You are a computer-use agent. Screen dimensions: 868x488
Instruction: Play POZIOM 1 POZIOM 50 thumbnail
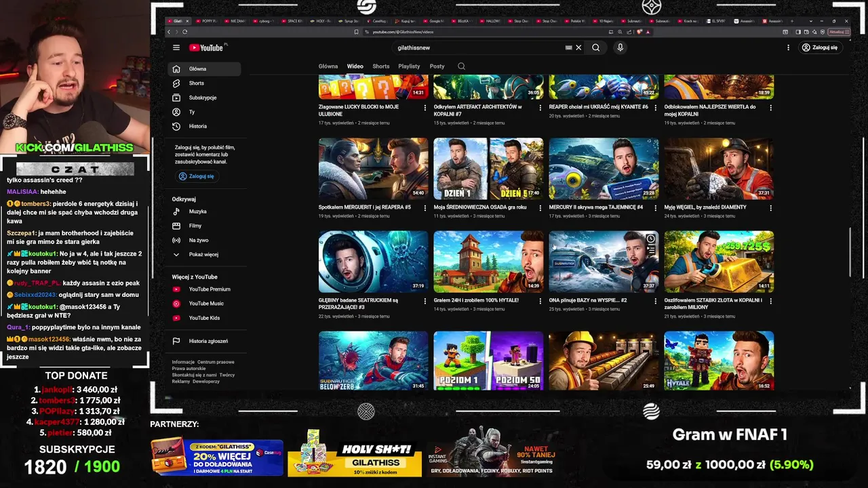click(488, 361)
